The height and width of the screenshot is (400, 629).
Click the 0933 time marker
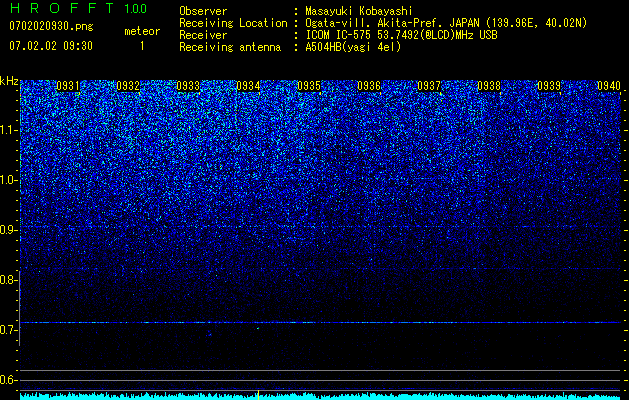188,86
